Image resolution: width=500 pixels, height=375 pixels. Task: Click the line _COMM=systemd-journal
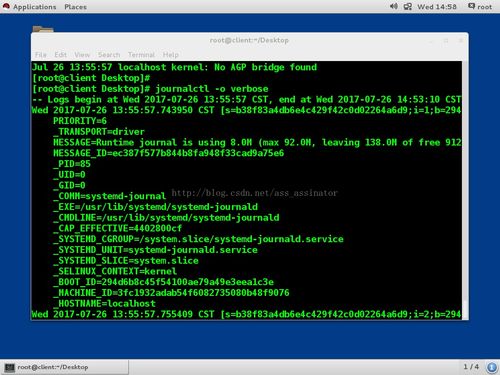(109, 196)
